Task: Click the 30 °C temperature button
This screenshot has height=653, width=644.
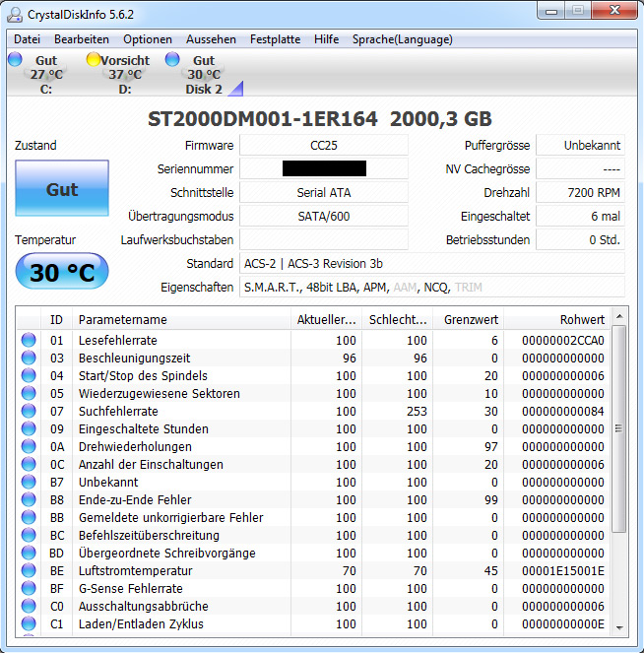Action: point(62,272)
